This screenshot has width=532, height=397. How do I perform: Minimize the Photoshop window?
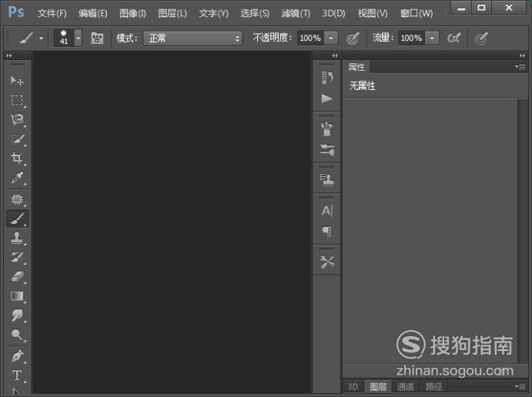pyautogui.click(x=461, y=8)
